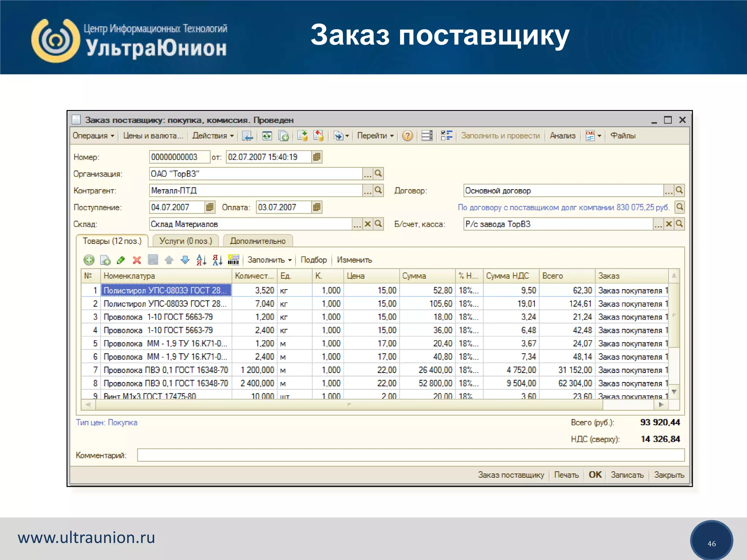Image resolution: width=747 pixels, height=560 pixels.
Task: Switch to the Дополнительно tab
Action: pyautogui.click(x=258, y=241)
